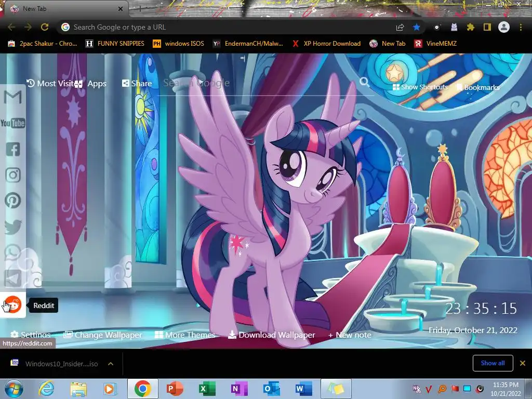This screenshot has width=532, height=399.
Task: Open the windows ISOS bookmark
Action: point(179,44)
